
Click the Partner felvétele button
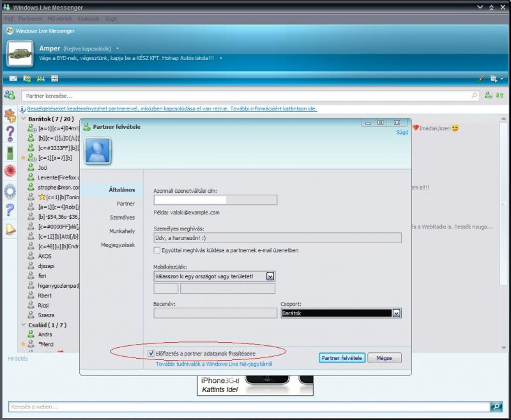342,358
